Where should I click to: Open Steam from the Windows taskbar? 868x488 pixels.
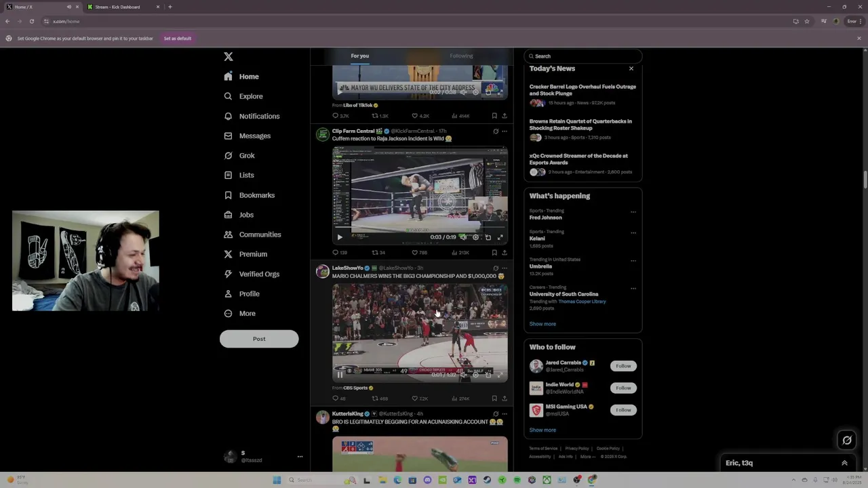tap(487, 480)
